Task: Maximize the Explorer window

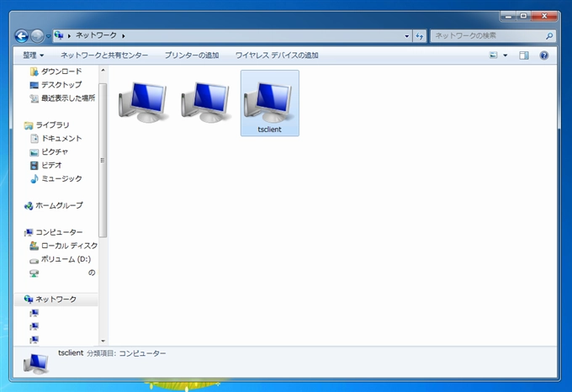Action: tap(523, 16)
